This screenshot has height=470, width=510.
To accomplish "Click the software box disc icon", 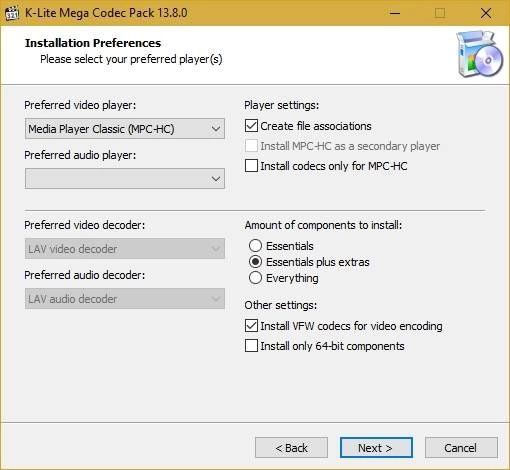I will coord(479,54).
